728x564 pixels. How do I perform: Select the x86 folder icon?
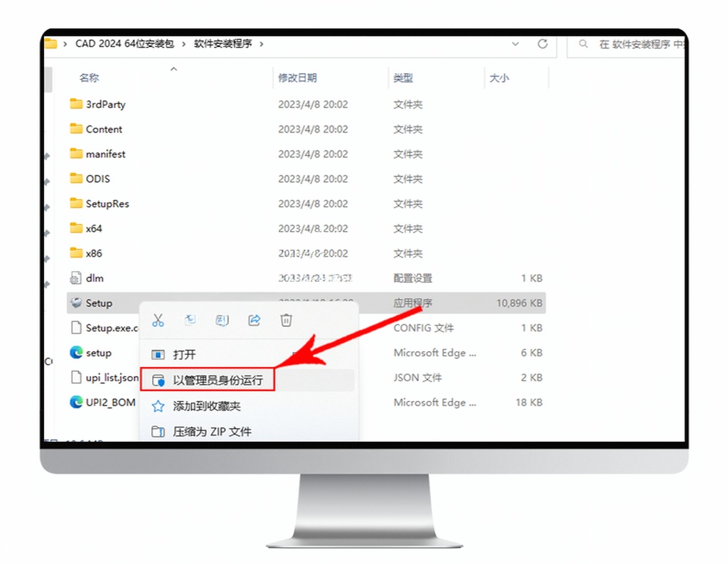click(x=75, y=252)
